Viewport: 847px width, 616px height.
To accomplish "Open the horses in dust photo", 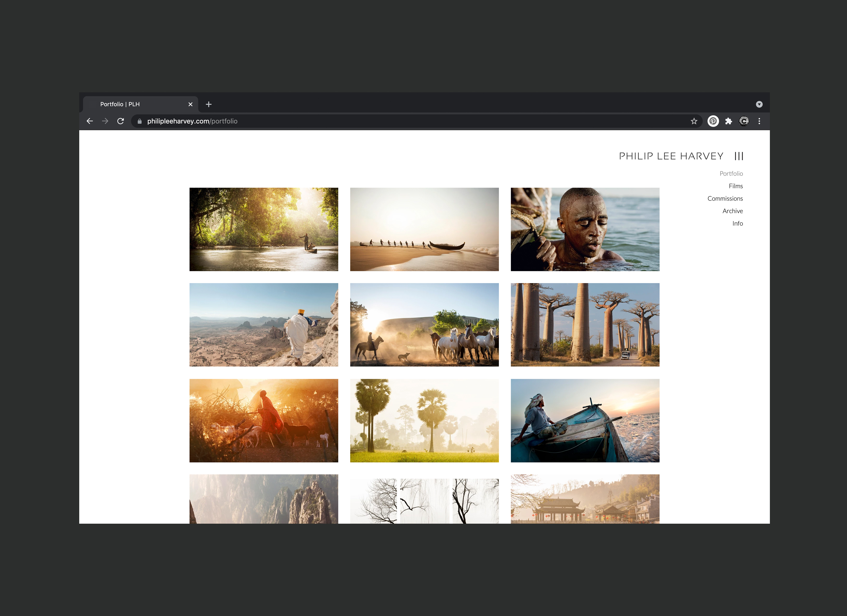I will [424, 325].
